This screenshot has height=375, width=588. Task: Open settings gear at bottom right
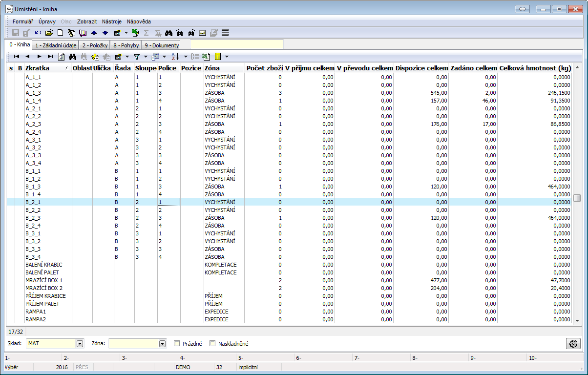(573, 343)
